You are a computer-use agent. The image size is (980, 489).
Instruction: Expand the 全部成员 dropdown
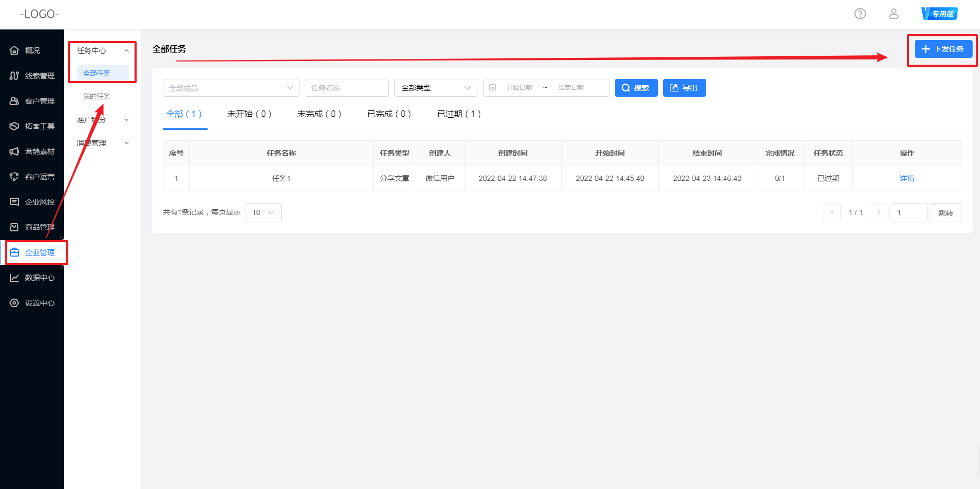pyautogui.click(x=231, y=88)
